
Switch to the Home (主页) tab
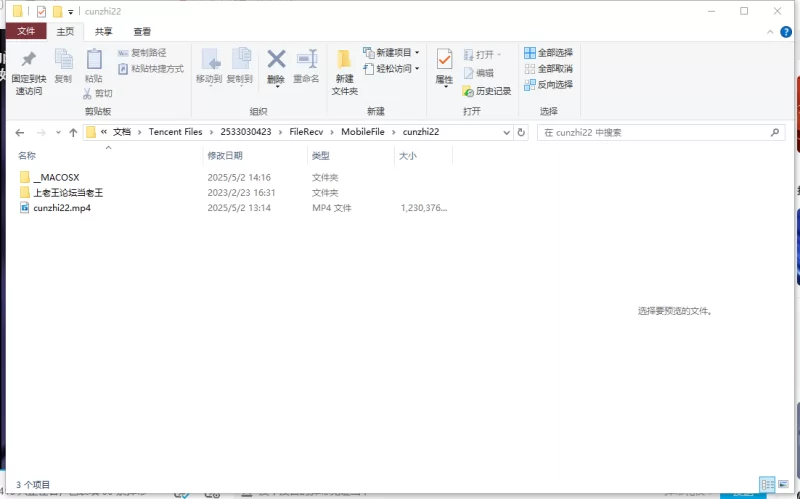click(65, 32)
